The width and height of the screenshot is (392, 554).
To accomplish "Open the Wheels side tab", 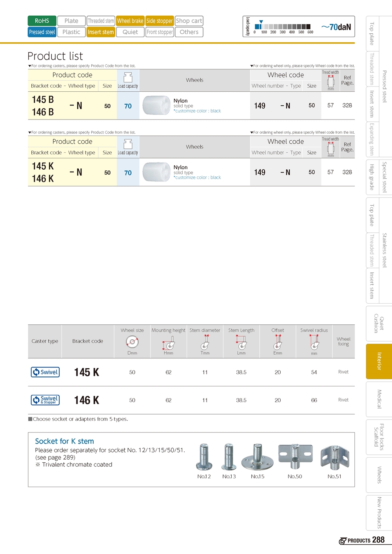I will [379, 475].
